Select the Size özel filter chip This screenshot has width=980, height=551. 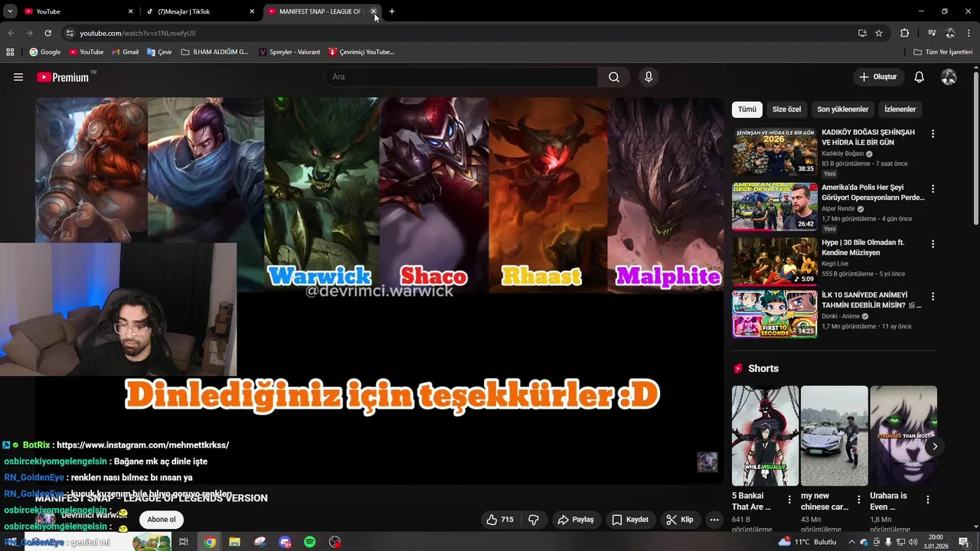tap(786, 109)
